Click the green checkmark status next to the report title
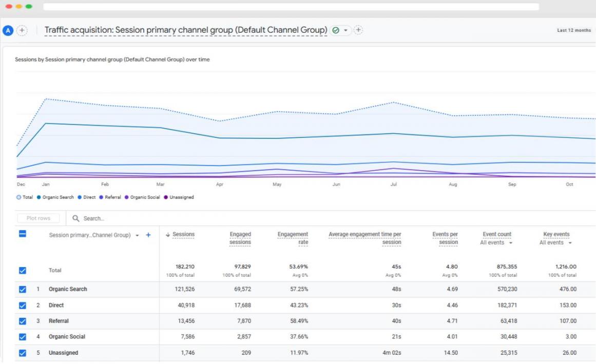The image size is (596, 364). 336,30
